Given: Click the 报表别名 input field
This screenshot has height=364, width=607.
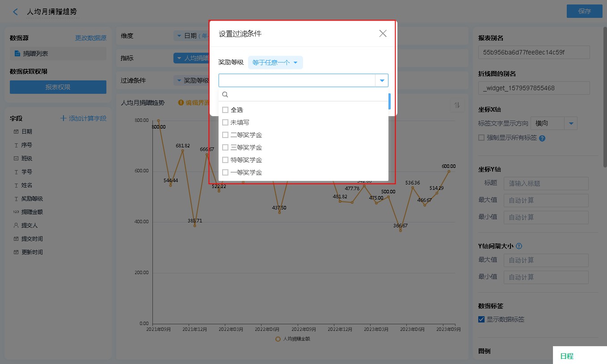Looking at the screenshot, I should coord(534,52).
